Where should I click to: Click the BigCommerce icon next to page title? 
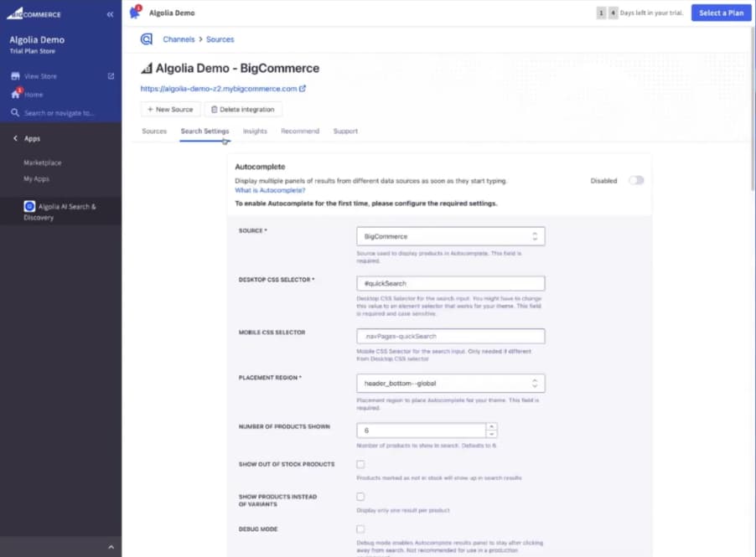tap(147, 69)
